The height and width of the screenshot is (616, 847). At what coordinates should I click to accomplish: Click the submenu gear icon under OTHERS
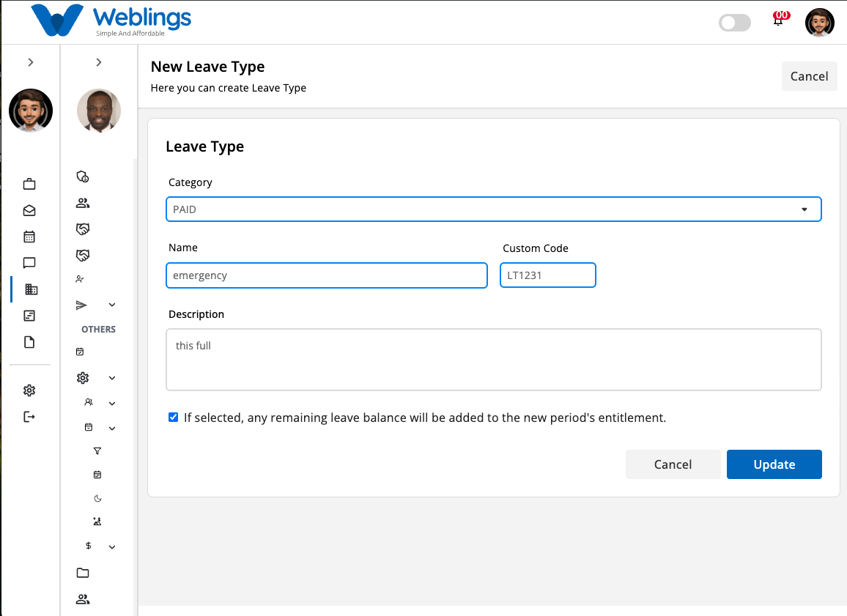point(83,378)
